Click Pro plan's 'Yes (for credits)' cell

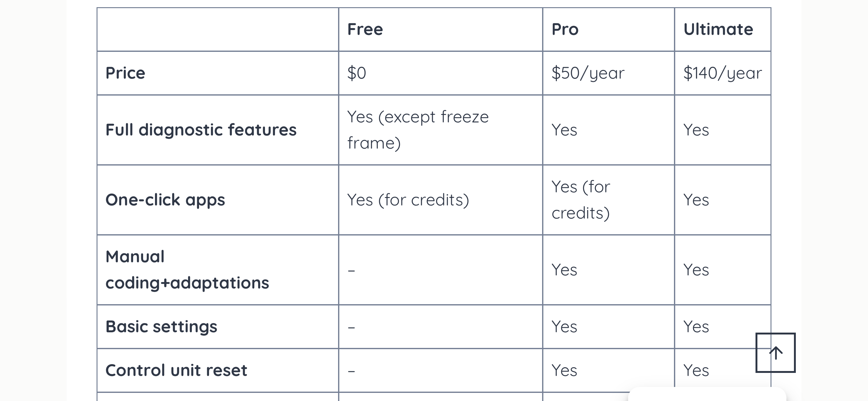coord(581,200)
